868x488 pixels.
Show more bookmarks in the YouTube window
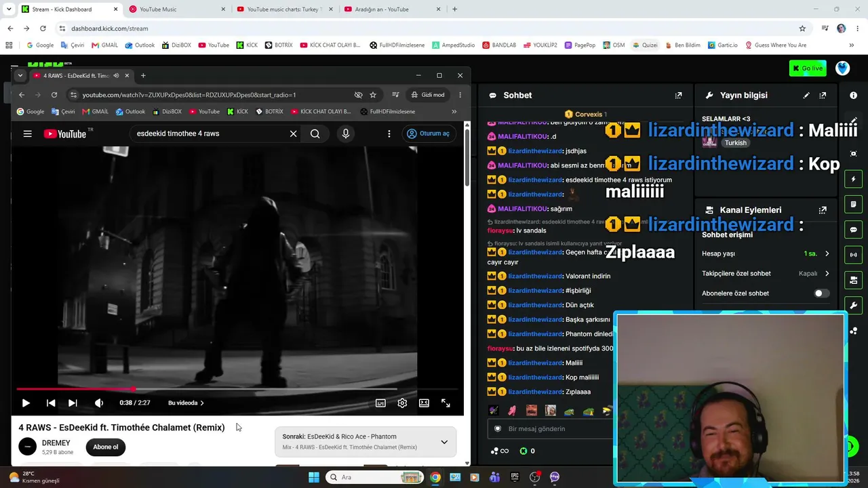454,111
